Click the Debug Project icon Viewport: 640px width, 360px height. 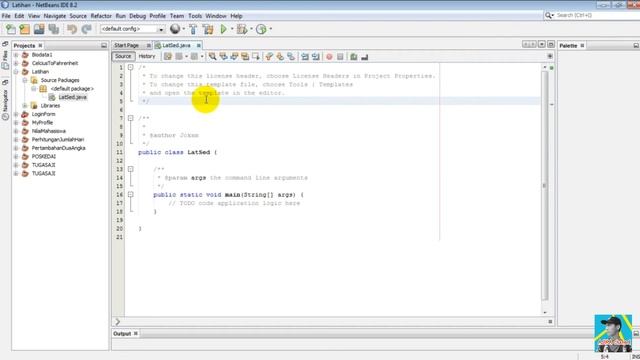click(242, 29)
